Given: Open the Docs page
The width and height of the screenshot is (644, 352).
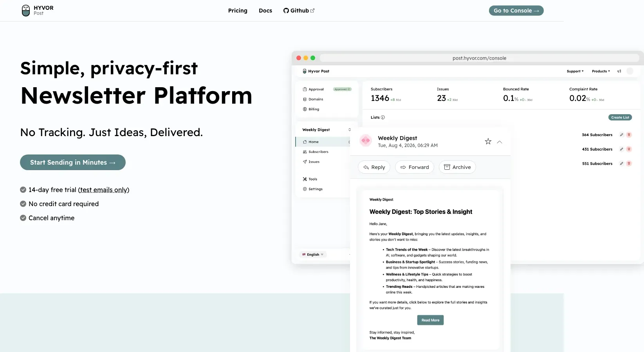Looking at the screenshot, I should (x=265, y=11).
